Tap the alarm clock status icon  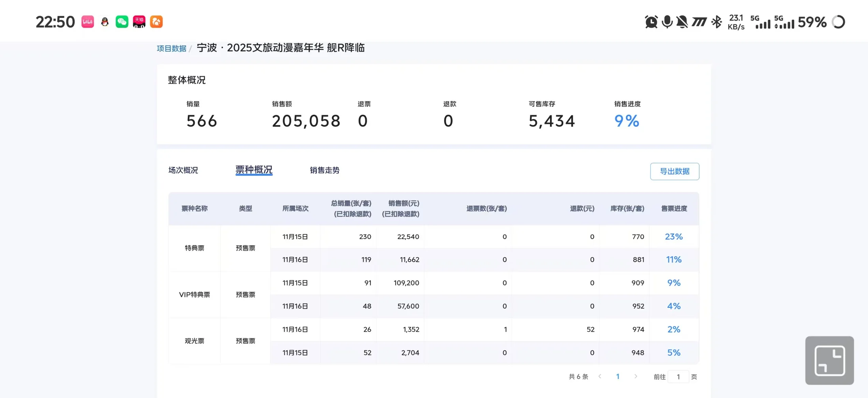pyautogui.click(x=651, y=22)
